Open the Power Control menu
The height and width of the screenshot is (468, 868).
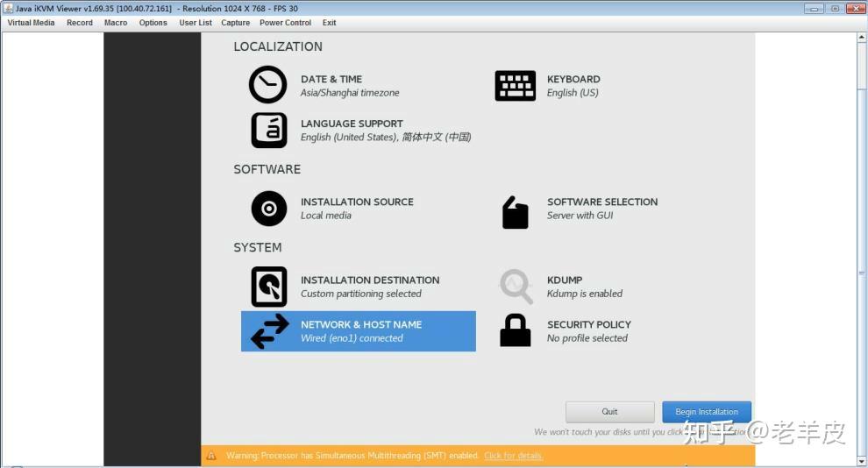point(285,23)
